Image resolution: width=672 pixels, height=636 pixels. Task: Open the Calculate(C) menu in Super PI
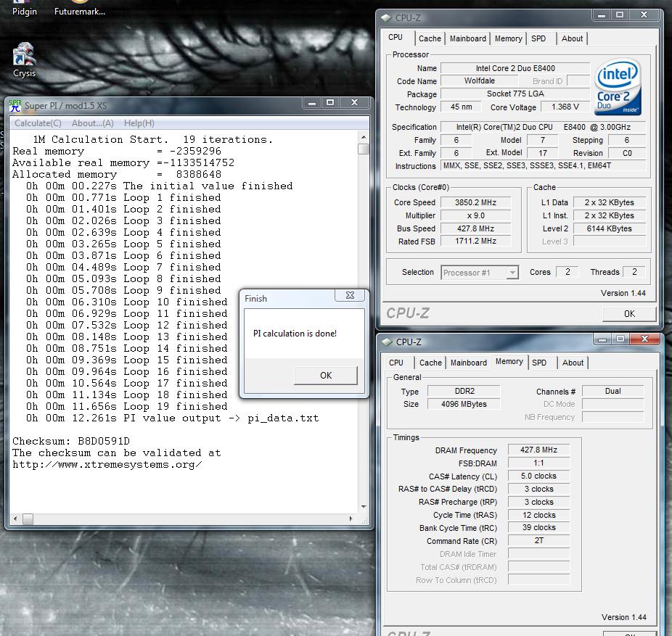click(38, 123)
